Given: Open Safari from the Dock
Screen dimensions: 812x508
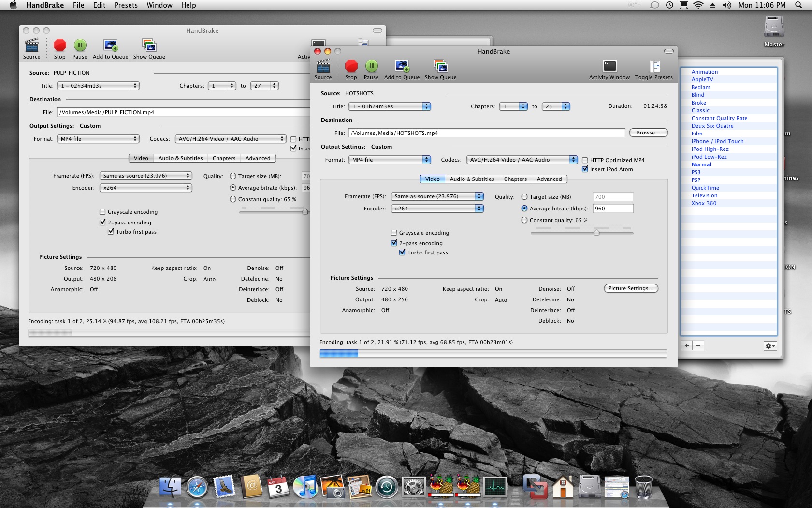Looking at the screenshot, I should pos(197,487).
